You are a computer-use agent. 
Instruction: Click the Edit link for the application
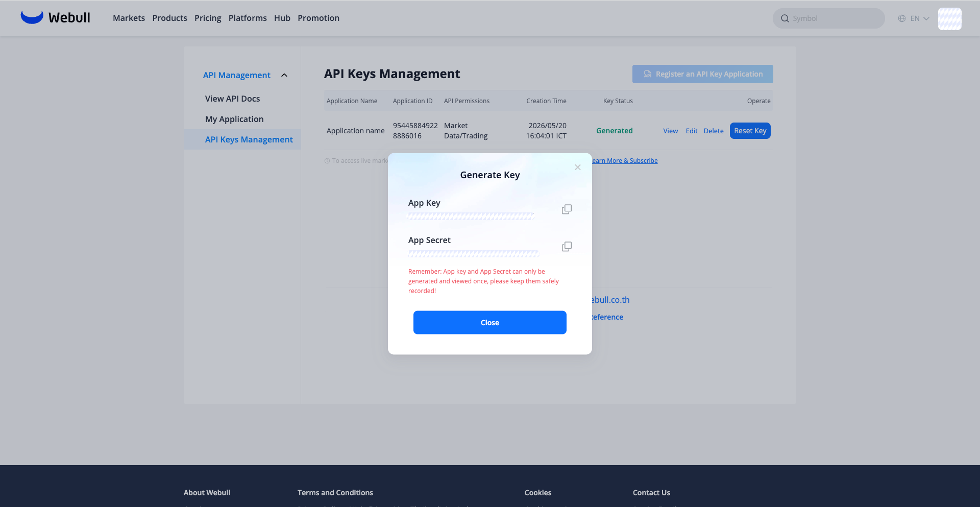click(x=692, y=131)
